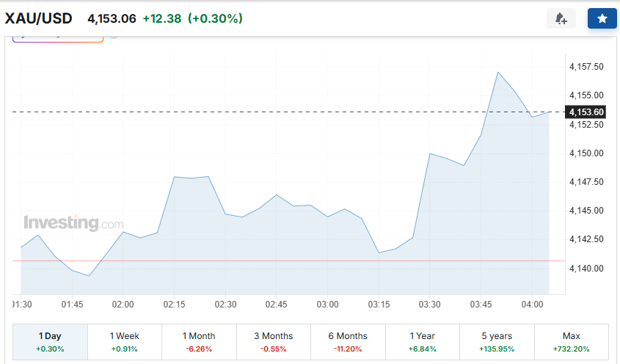Open the 5 years range tab

(497, 342)
